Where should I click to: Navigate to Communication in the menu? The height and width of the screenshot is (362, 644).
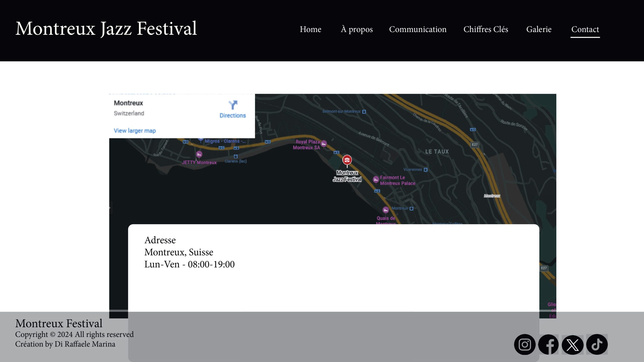[418, 29]
